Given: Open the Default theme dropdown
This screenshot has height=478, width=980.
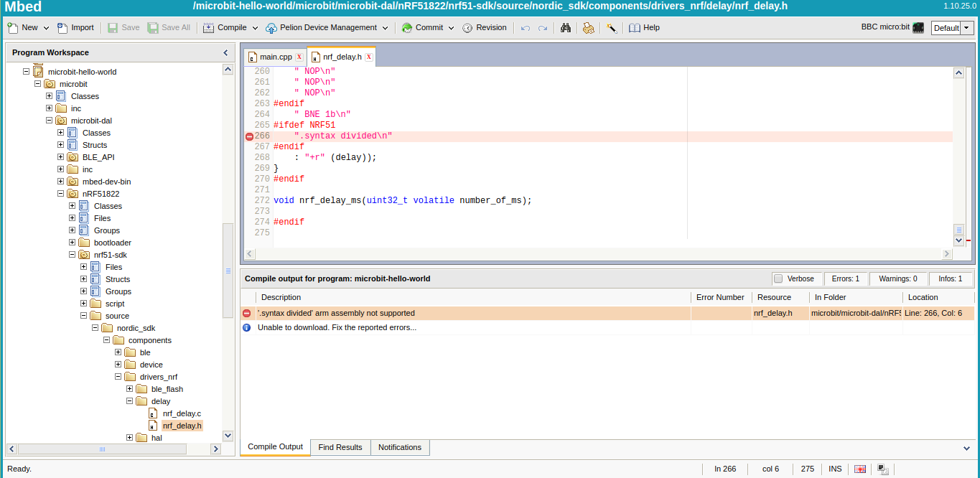Looking at the screenshot, I should [x=967, y=28].
